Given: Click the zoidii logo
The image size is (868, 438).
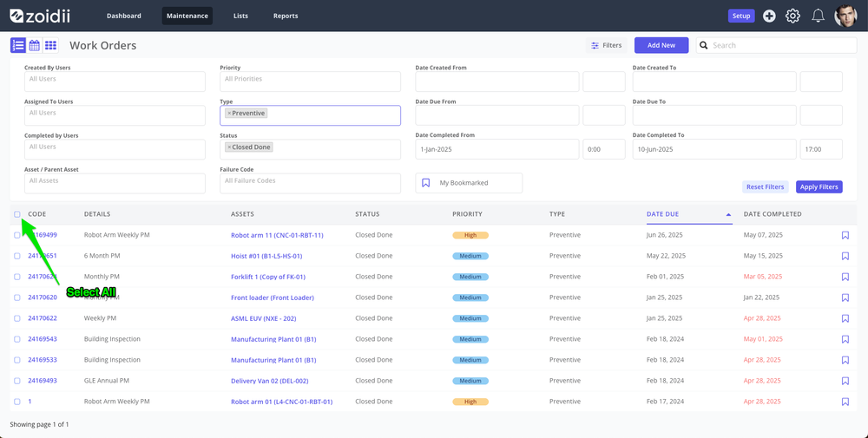Looking at the screenshot, I should click(40, 16).
